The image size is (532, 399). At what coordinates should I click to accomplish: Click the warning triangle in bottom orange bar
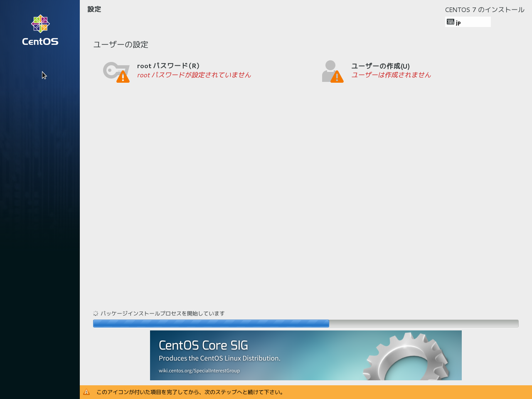(x=86, y=392)
